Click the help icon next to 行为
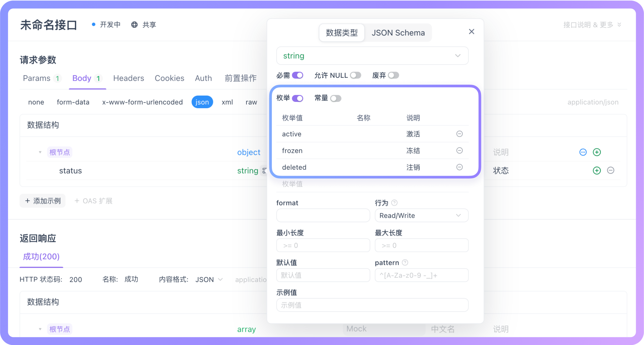Image resolution: width=644 pixels, height=345 pixels. click(x=394, y=203)
